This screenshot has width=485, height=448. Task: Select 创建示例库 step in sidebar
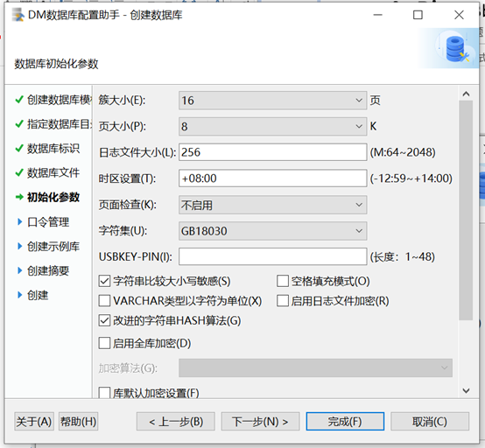(x=53, y=246)
